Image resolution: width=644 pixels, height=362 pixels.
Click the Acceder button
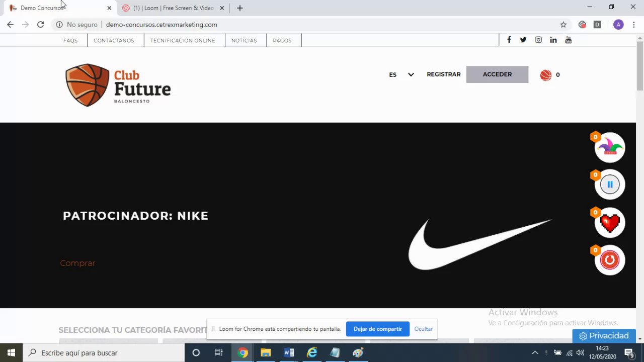[497, 74]
